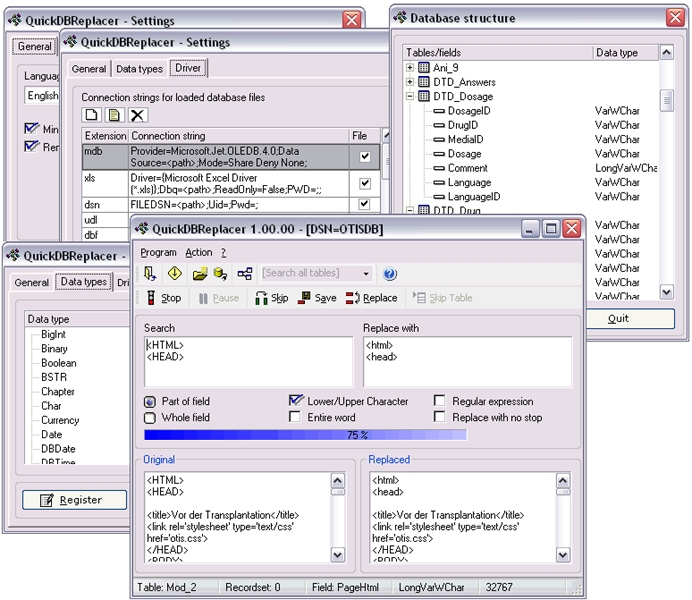Uncheck Lower/Upper Character option
Image resolution: width=692 pixels, height=600 pixels.
tap(296, 401)
